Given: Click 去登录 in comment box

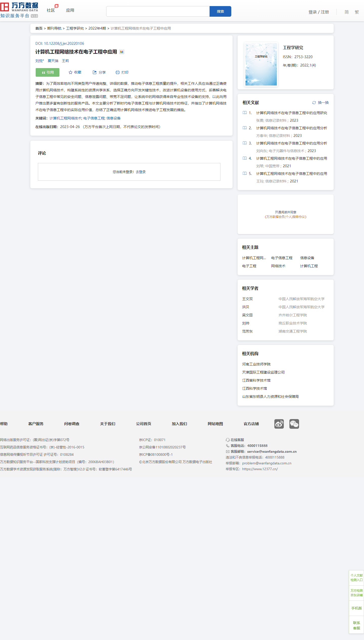Looking at the screenshot, I should (141, 172).
